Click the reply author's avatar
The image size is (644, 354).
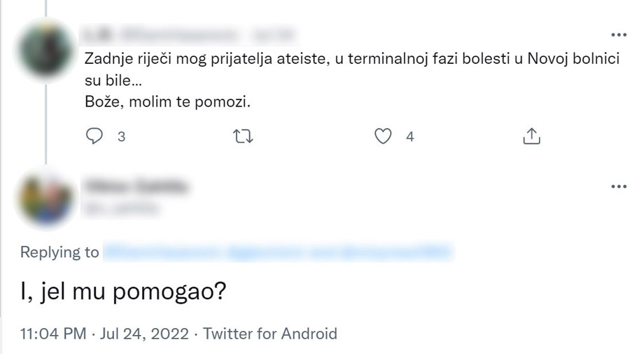[x=46, y=198]
